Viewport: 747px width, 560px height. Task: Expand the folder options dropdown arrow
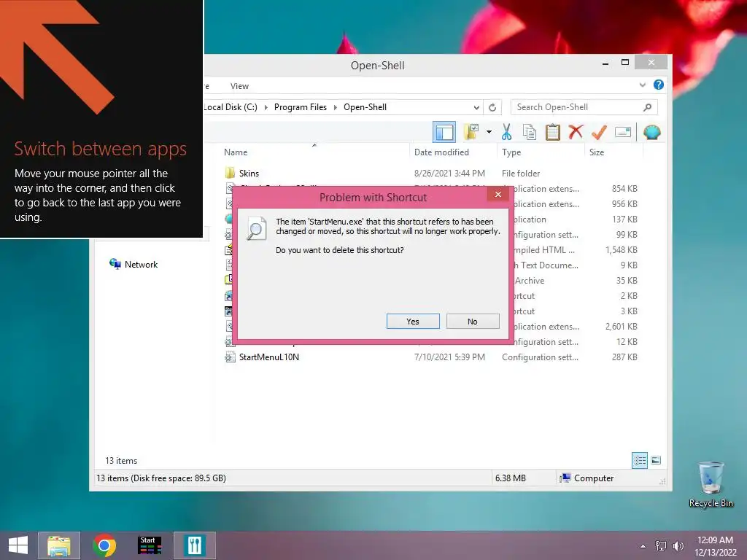coord(489,132)
